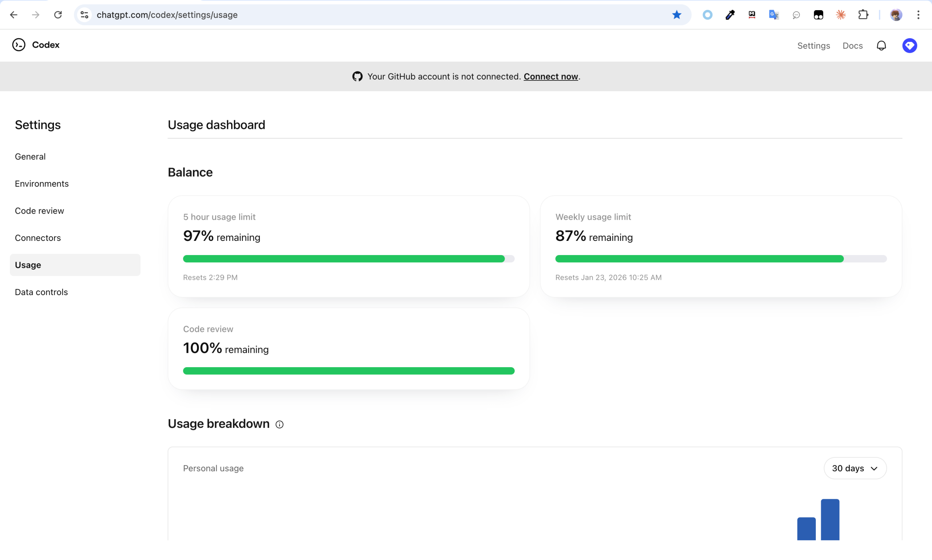Image resolution: width=932 pixels, height=560 pixels.
Task: Open the blue account avatar menu
Action: (x=909, y=45)
